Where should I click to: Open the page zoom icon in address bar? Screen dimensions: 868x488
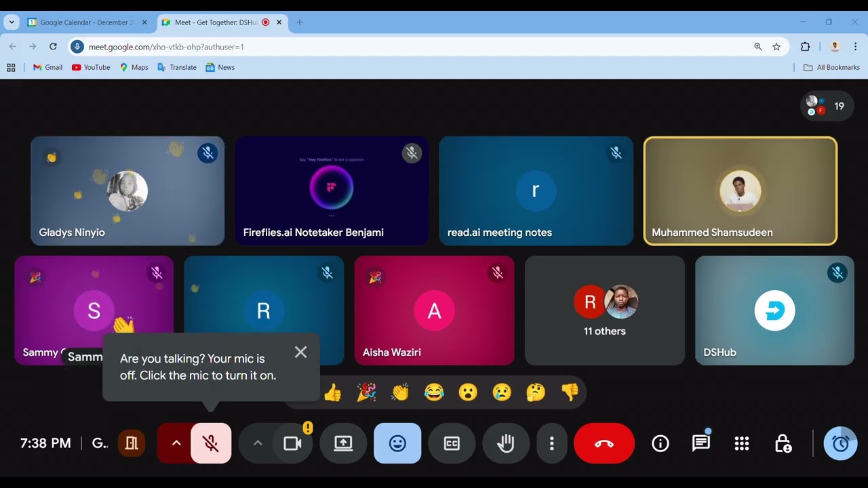(x=758, y=47)
